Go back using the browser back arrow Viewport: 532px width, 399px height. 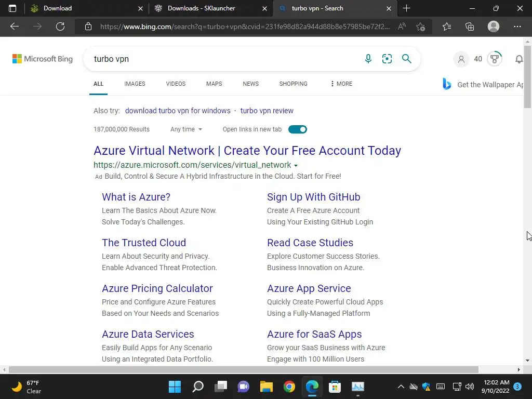[15, 26]
